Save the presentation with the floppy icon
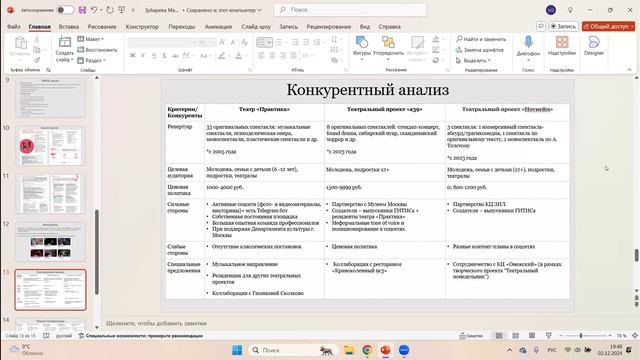 click(x=82, y=10)
